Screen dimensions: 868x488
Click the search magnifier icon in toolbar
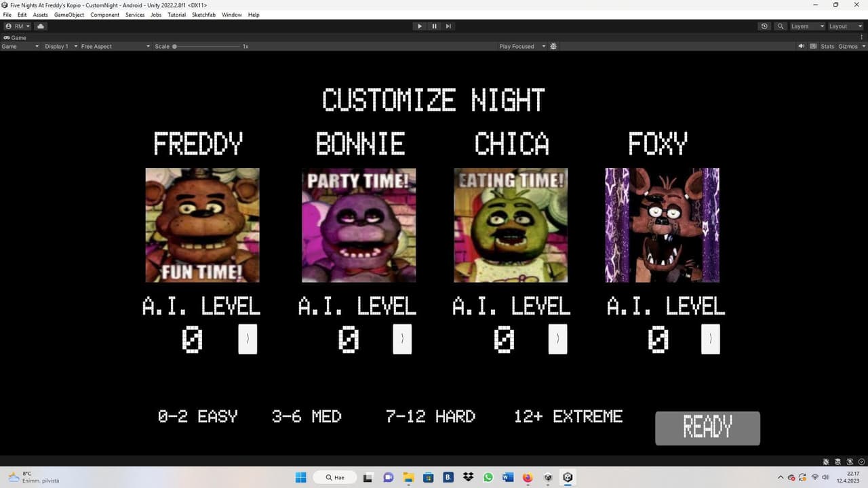coord(781,26)
